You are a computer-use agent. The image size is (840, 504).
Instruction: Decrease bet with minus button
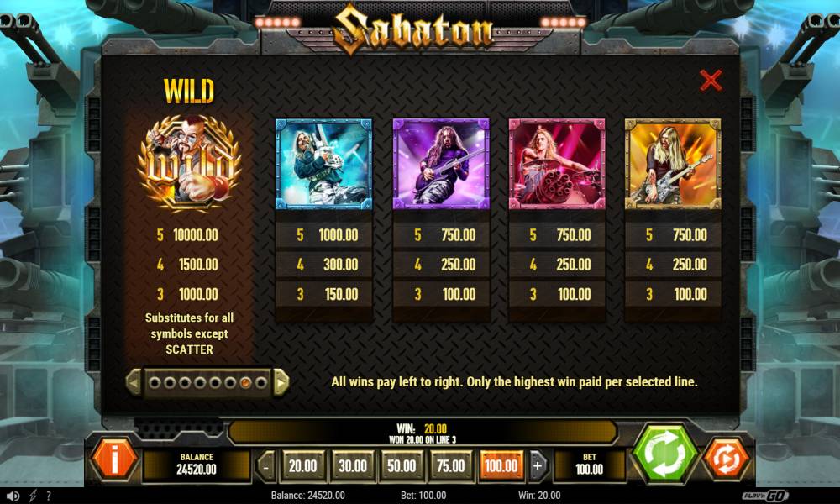click(265, 466)
